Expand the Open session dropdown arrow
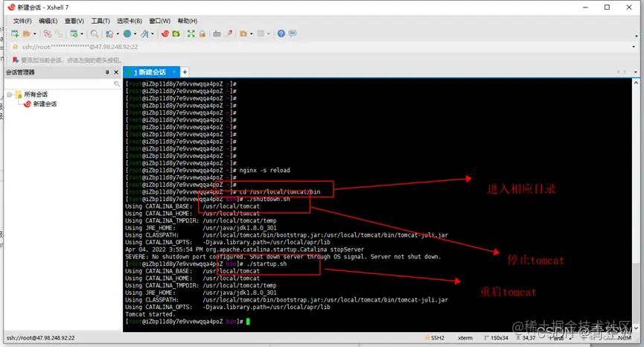 point(34,34)
